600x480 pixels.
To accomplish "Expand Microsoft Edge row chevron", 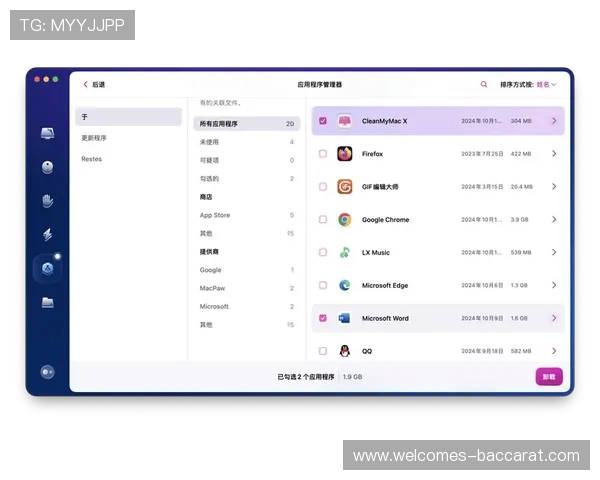I will (554, 286).
